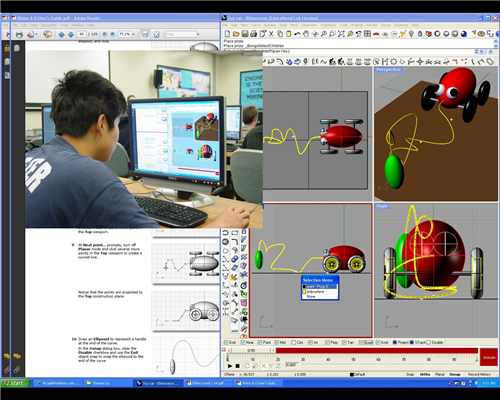Viewport: 500px width, 400px height.
Task: Click the Open folder icon in Rhinoceros toolbar
Action: point(236,34)
